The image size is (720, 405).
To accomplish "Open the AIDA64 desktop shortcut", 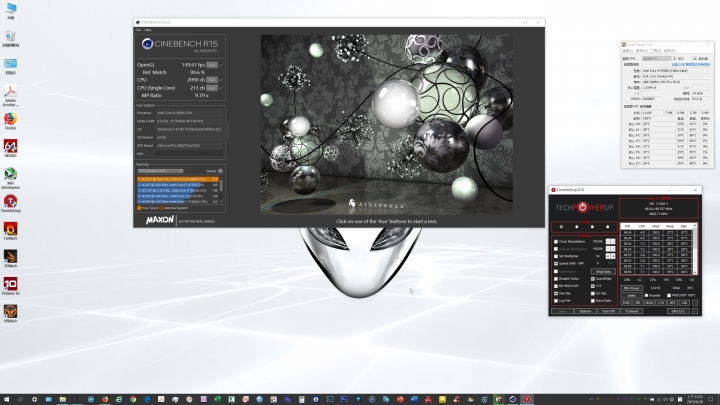I will click(x=10, y=147).
